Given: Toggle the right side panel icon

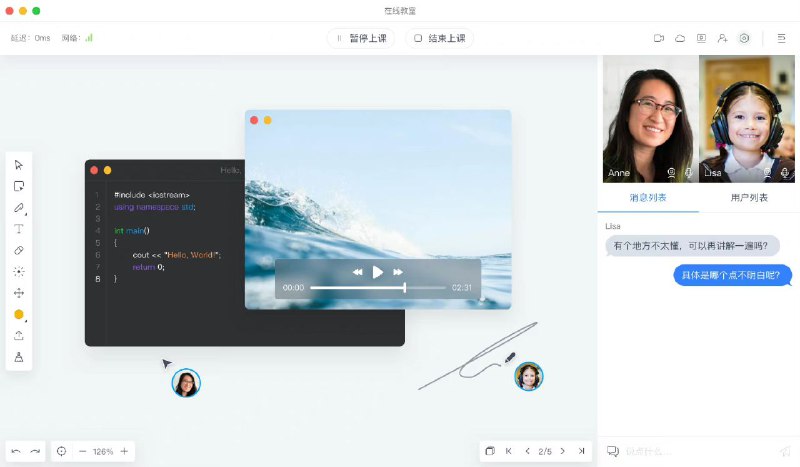Looking at the screenshot, I should (x=781, y=38).
